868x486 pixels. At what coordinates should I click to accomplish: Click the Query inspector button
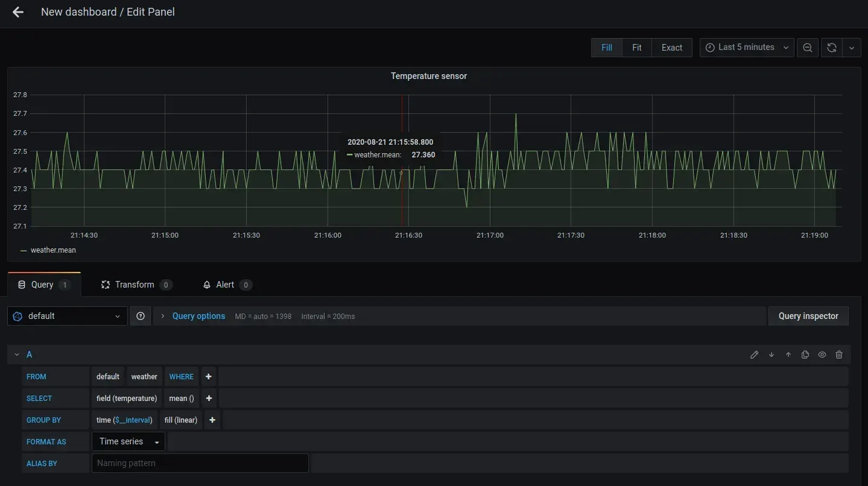tap(808, 316)
